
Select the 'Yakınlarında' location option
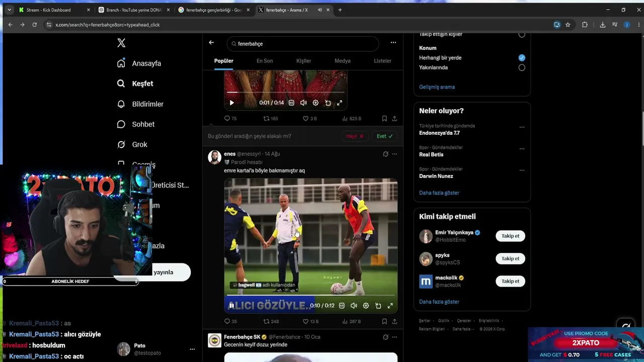(522, 67)
